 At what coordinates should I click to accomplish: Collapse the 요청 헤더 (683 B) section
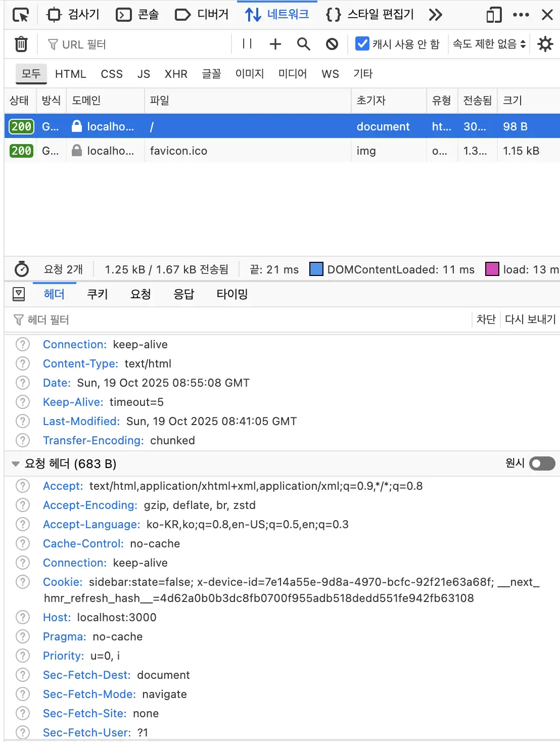click(16, 463)
